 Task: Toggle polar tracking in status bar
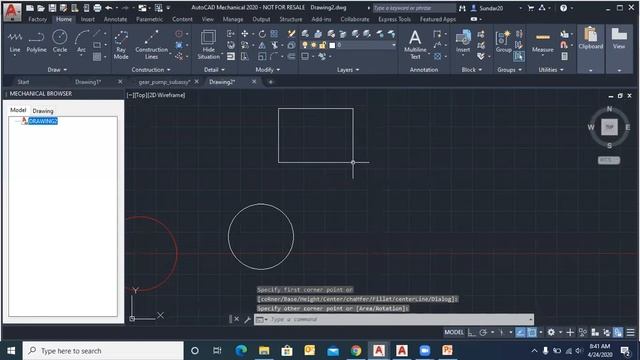(483, 332)
